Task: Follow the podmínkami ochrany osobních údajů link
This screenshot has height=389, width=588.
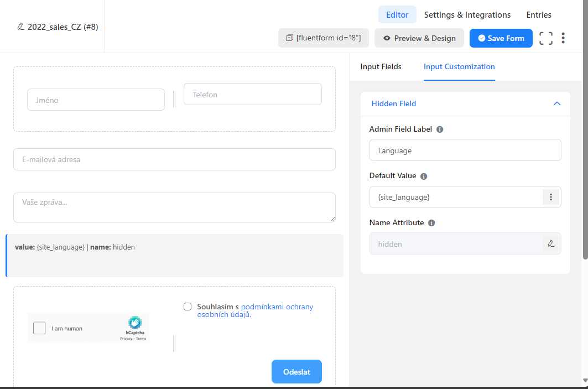Action: point(277,307)
